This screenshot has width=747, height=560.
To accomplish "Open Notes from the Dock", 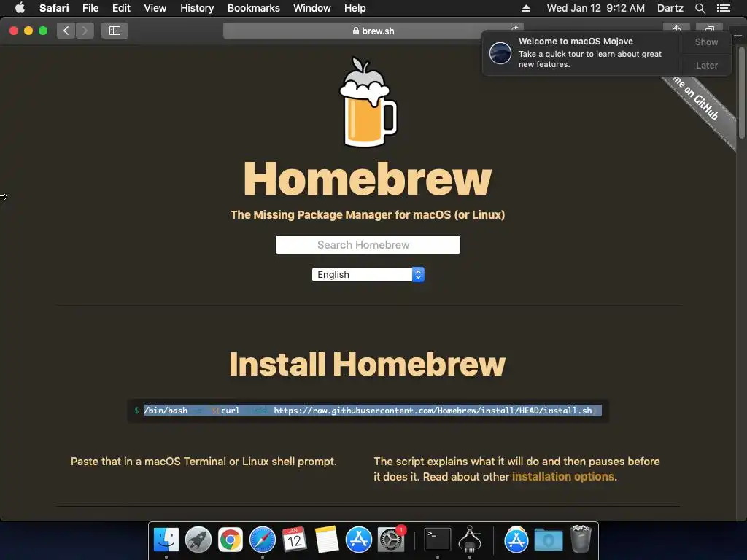I will [x=326, y=540].
